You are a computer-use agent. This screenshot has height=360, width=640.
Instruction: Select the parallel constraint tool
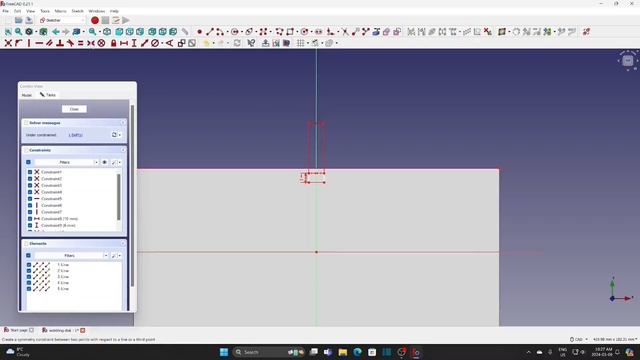click(49, 43)
